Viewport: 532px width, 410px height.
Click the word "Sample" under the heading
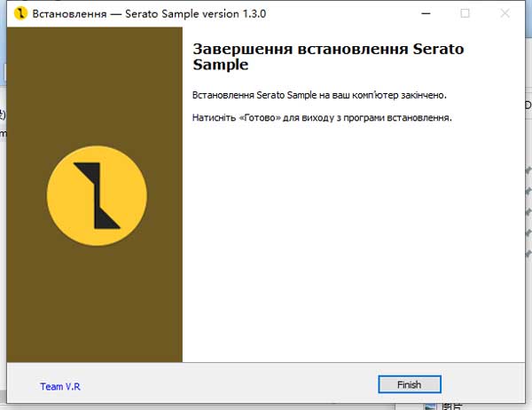221,65
